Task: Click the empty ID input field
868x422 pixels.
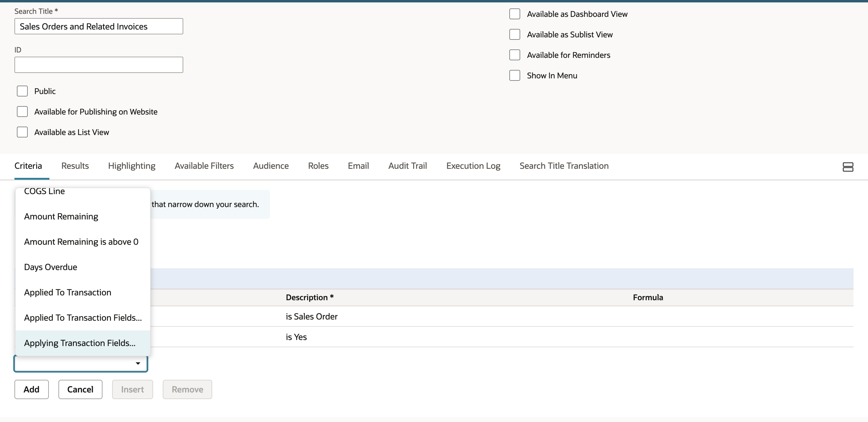Action: (99, 65)
